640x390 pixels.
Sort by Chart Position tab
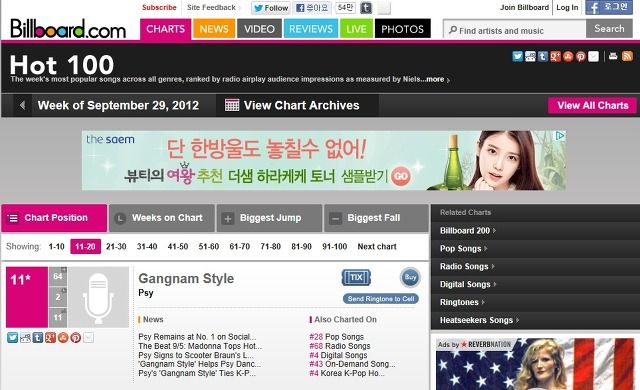tap(54, 218)
